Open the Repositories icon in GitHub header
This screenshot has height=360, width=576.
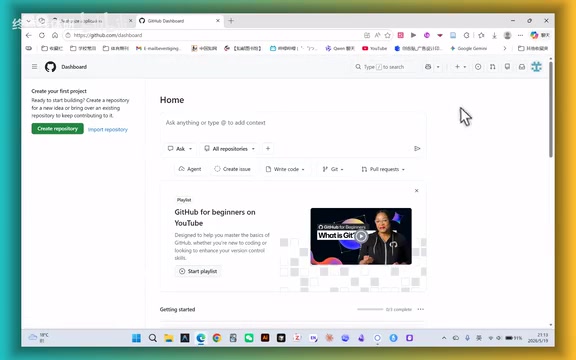(x=507, y=67)
